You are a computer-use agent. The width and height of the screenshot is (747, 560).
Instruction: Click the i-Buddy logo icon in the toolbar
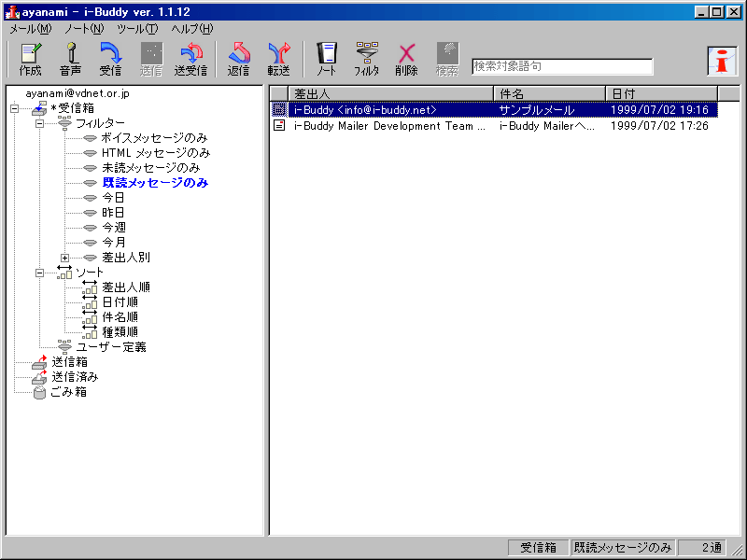click(x=722, y=61)
